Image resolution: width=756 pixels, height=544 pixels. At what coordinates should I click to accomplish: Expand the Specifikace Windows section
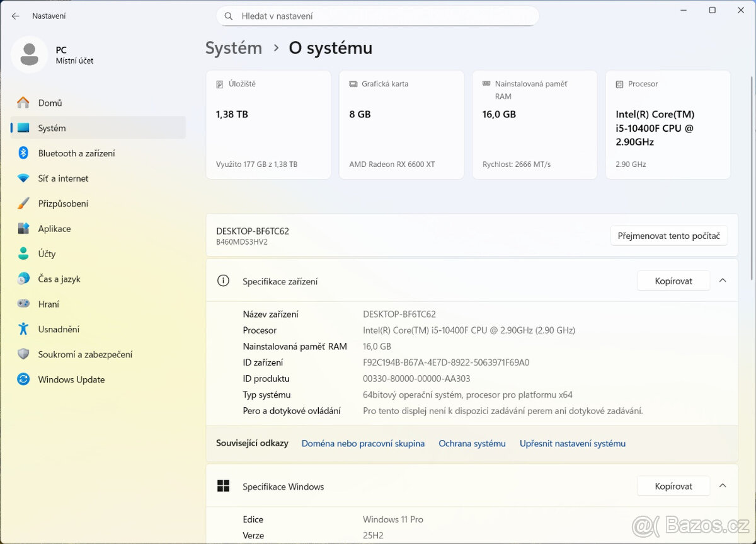723,486
